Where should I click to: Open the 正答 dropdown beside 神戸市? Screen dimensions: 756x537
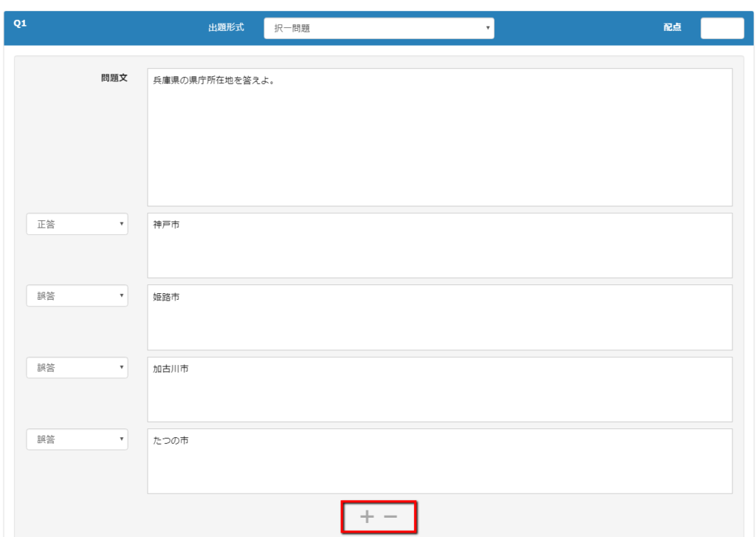tap(77, 225)
